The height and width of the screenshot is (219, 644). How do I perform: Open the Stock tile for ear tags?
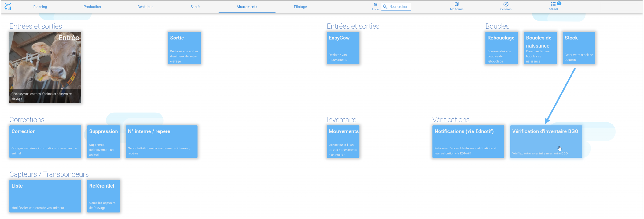point(579,48)
